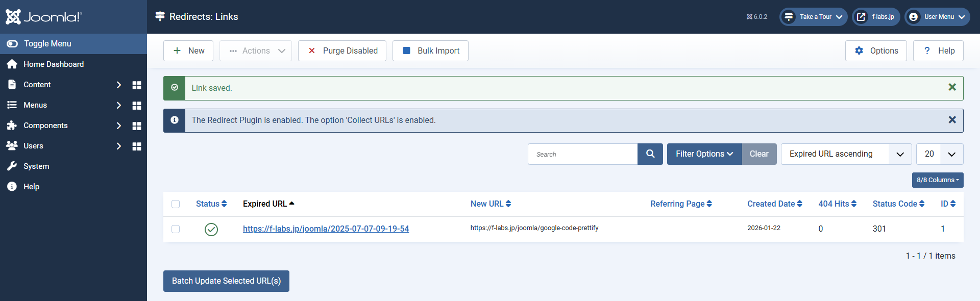The height and width of the screenshot is (301, 980).
Task: Click the search magnifier icon button
Action: pos(650,154)
